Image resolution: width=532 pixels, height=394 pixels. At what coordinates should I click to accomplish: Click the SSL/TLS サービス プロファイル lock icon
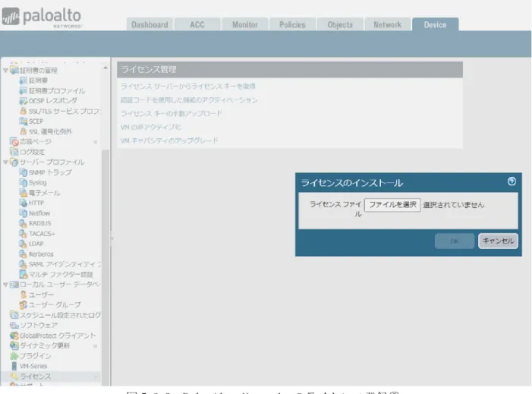(x=23, y=111)
